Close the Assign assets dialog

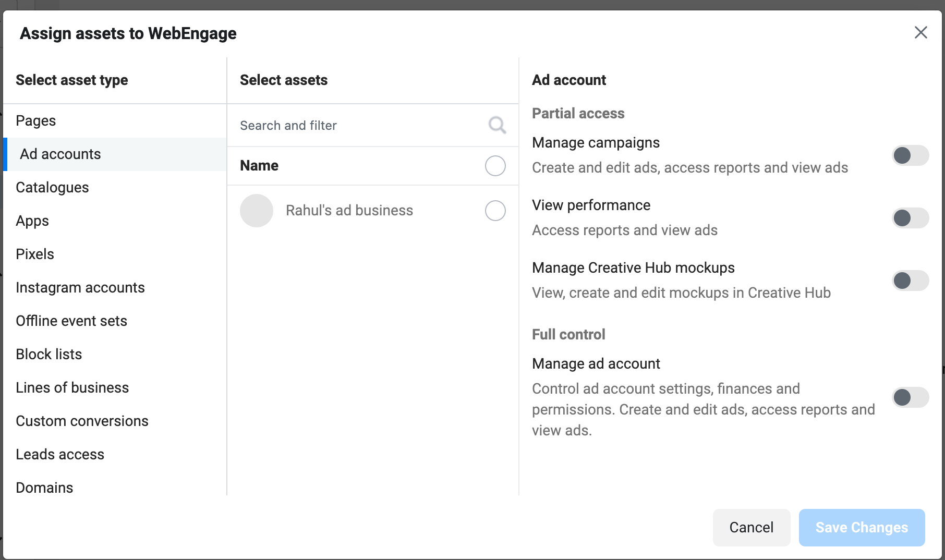point(920,32)
